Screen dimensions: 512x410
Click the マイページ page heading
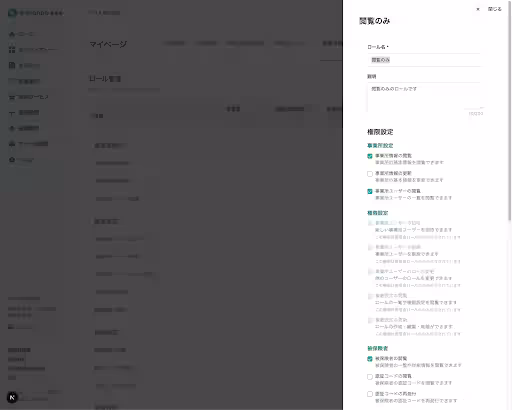point(108,44)
